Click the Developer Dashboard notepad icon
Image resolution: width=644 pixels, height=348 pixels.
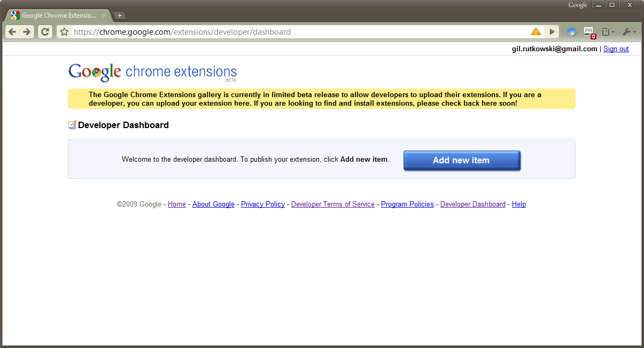[x=72, y=124]
